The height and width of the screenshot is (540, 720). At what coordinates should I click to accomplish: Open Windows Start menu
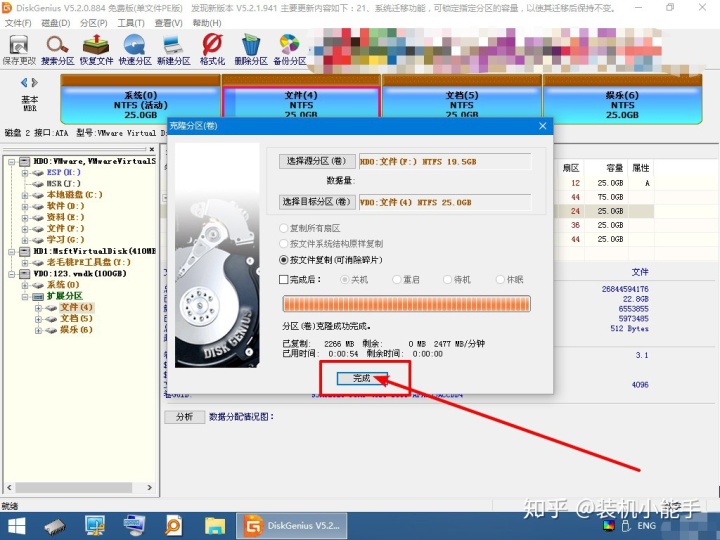click(x=17, y=526)
